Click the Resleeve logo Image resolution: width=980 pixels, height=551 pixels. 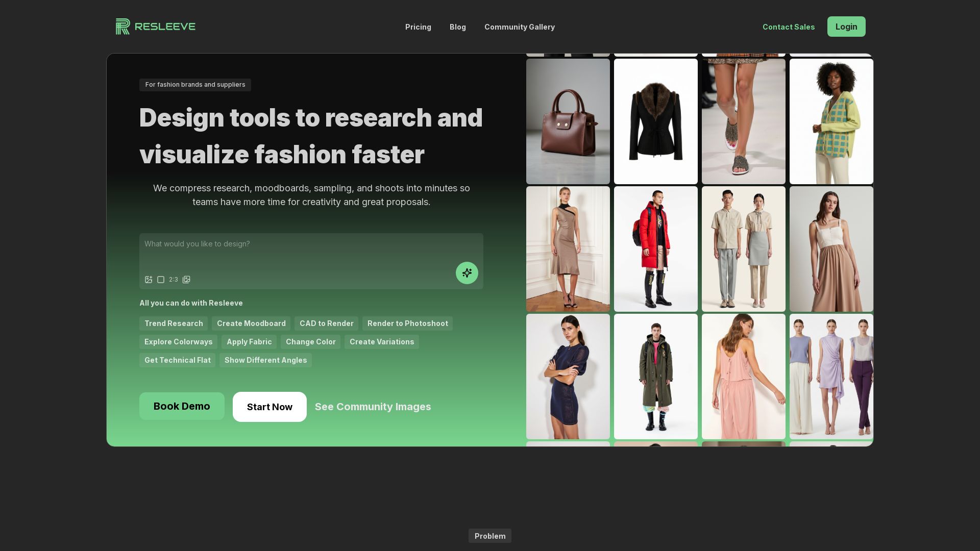tap(156, 27)
